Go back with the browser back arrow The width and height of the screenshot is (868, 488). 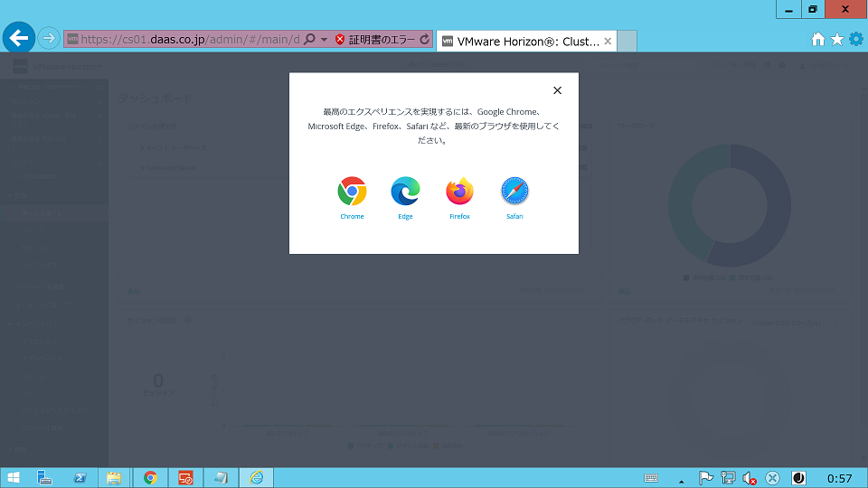click(19, 38)
